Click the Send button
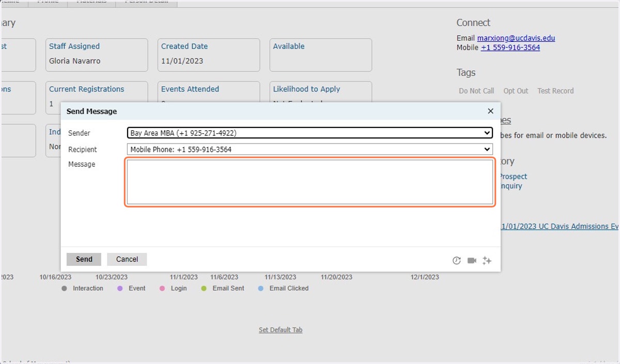 click(x=84, y=259)
